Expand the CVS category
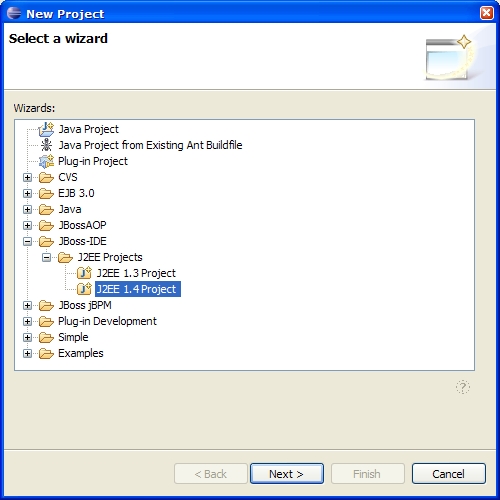The height and width of the screenshot is (500, 500). [27, 177]
